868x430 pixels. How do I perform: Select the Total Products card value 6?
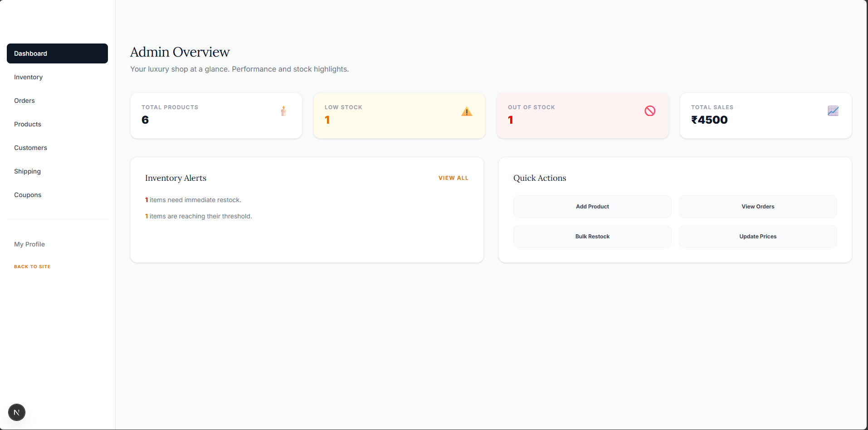coord(145,120)
